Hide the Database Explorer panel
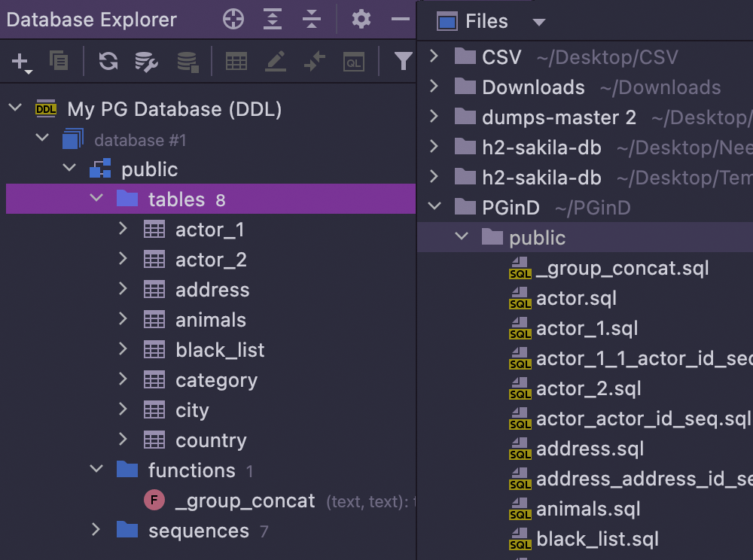Viewport: 753px width, 560px height. pos(400,20)
